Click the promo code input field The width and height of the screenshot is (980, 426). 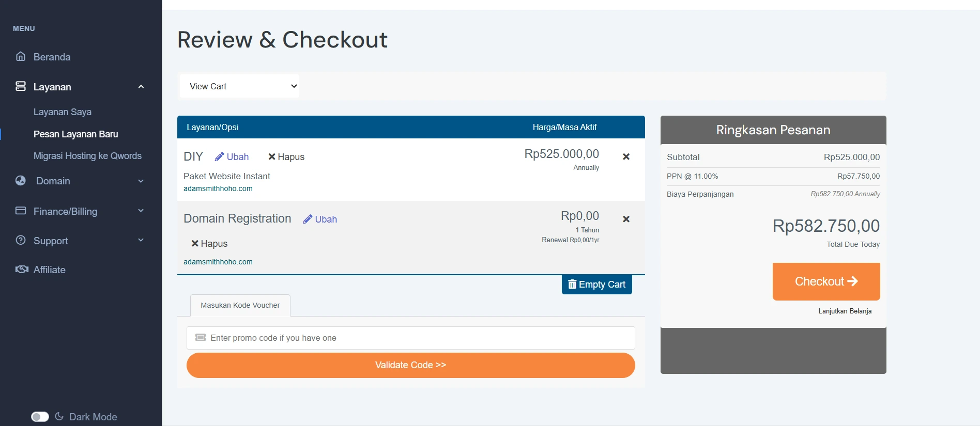point(410,338)
